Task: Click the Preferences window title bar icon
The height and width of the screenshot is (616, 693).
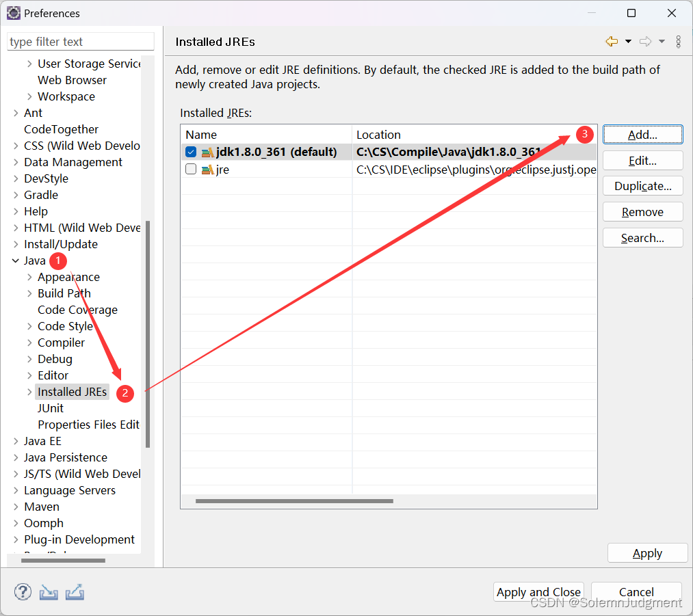Action: (13, 13)
